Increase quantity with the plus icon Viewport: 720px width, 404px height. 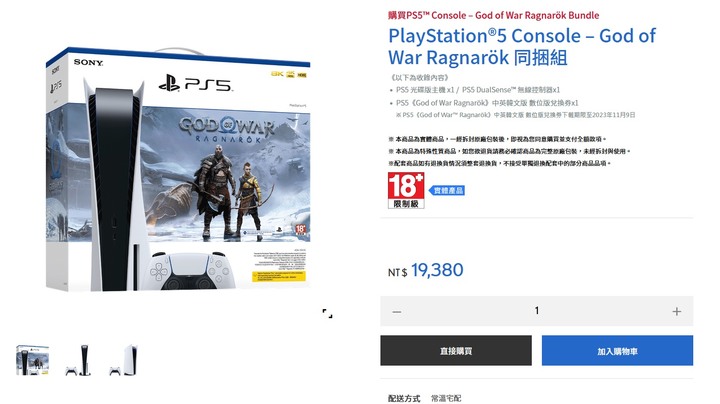676,312
